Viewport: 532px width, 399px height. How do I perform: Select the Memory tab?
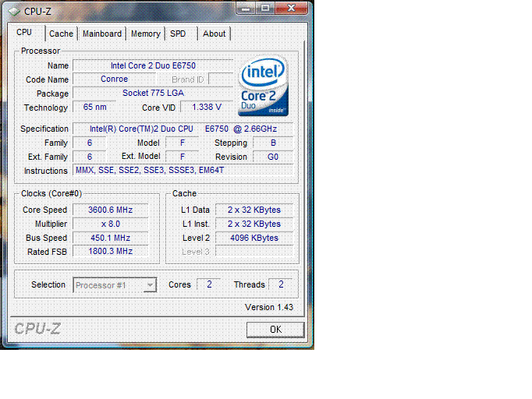[x=146, y=34]
